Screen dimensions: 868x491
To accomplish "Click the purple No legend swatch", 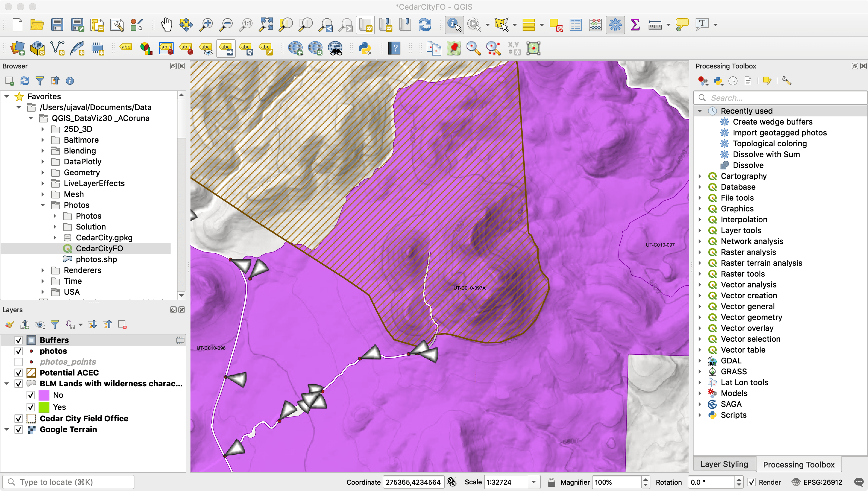I will (44, 395).
